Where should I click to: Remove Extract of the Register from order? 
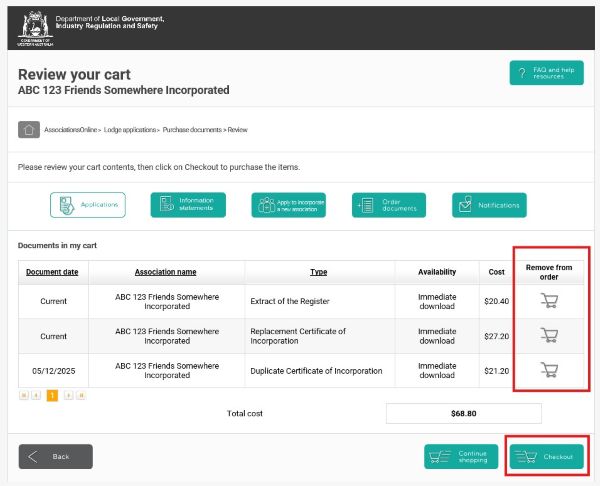point(549,301)
